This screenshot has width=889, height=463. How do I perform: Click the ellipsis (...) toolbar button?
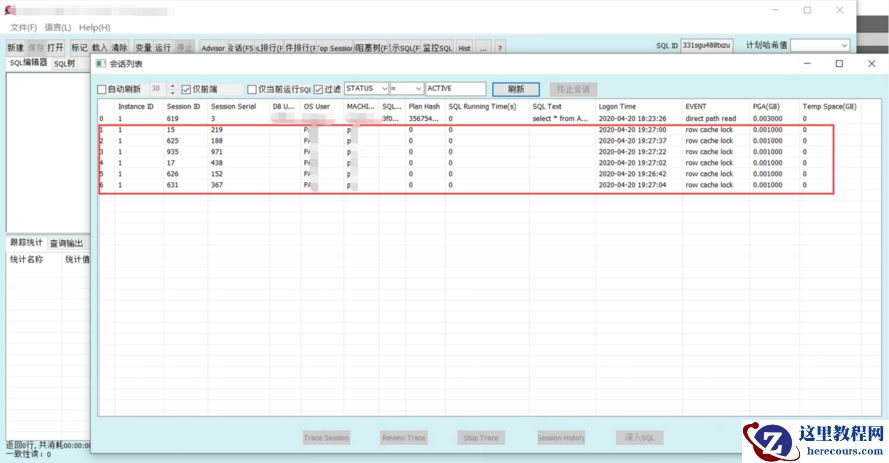pyautogui.click(x=483, y=48)
